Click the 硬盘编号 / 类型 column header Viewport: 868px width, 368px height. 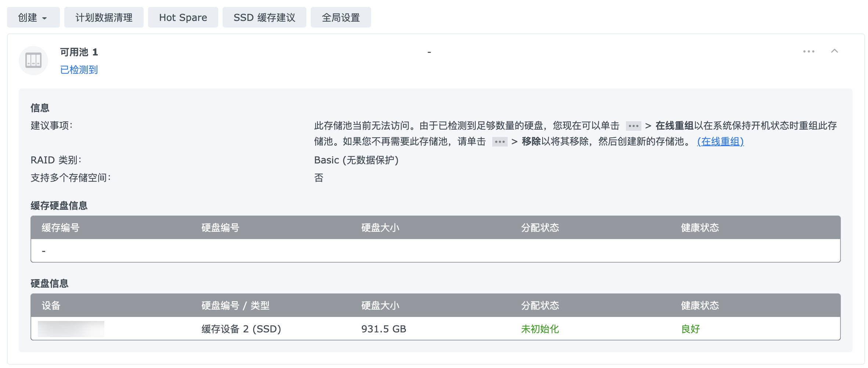pyautogui.click(x=235, y=306)
